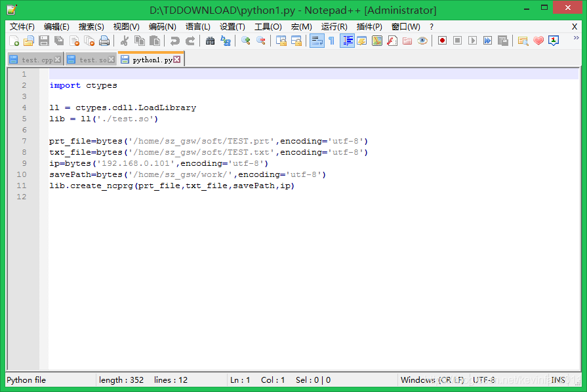The height and width of the screenshot is (392, 587).
Task: Click the 'import ctypes' code line
Action: [83, 85]
